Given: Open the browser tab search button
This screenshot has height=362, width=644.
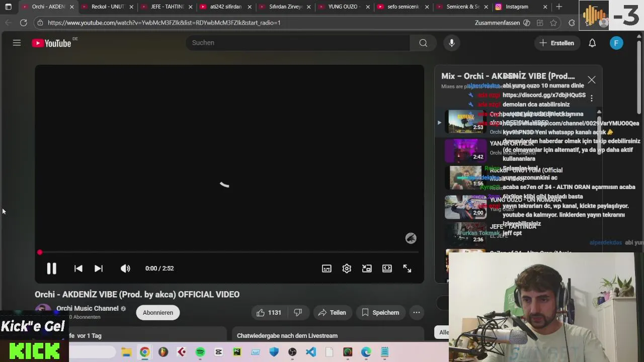Looking at the screenshot, I should point(8,7).
